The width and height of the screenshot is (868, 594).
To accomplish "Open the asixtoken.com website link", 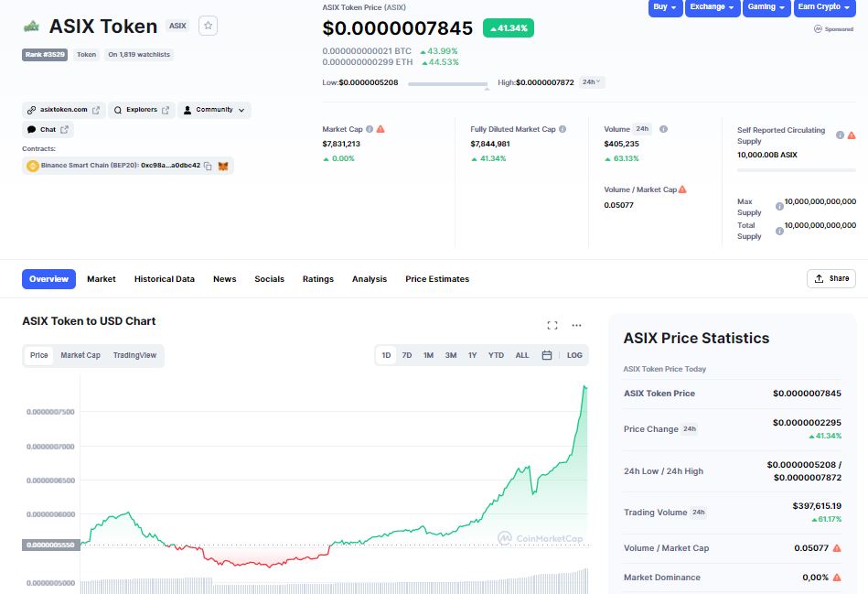I will click(x=64, y=110).
